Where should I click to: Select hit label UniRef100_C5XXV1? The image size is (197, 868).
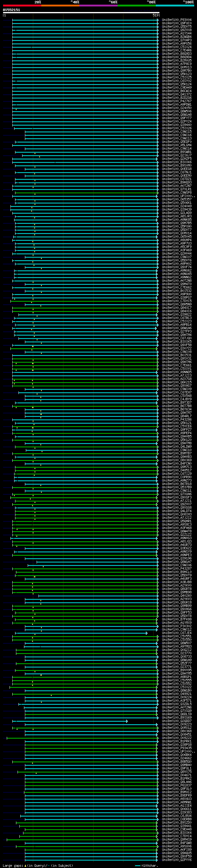[x=177, y=369]
